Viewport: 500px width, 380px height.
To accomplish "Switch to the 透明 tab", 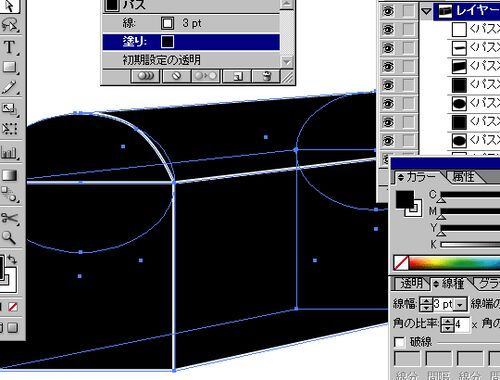I will (411, 284).
